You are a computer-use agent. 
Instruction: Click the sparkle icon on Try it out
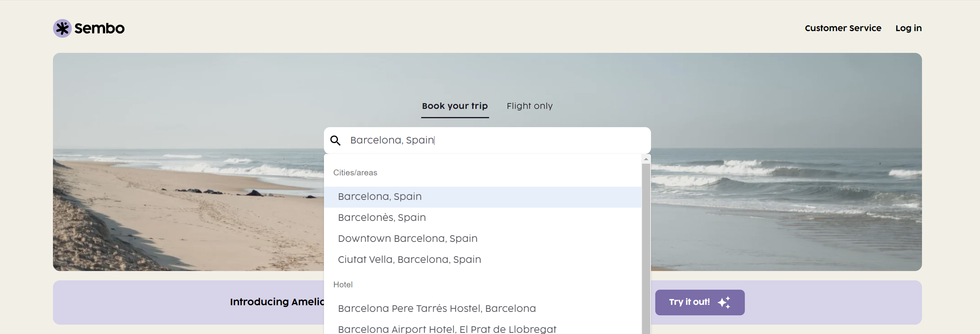point(724,302)
